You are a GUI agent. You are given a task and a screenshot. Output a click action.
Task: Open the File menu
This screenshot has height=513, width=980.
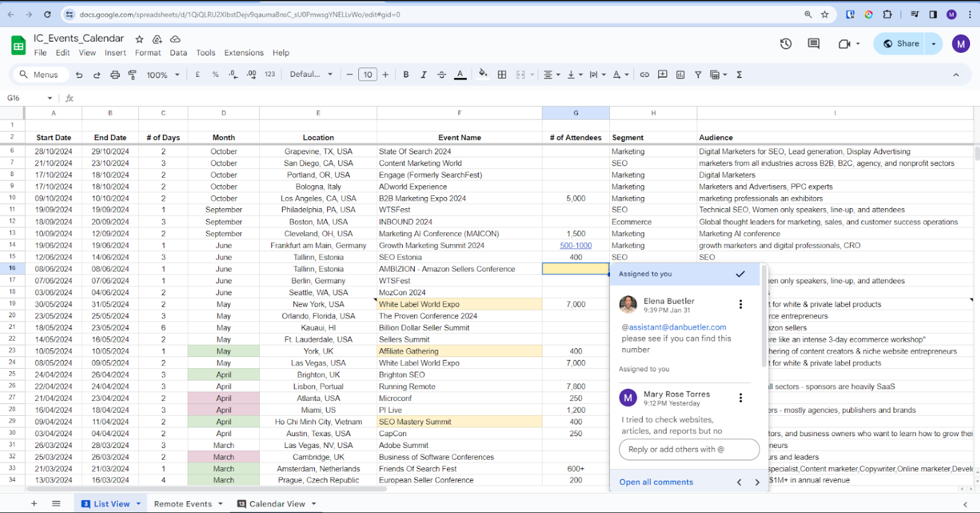tap(40, 53)
